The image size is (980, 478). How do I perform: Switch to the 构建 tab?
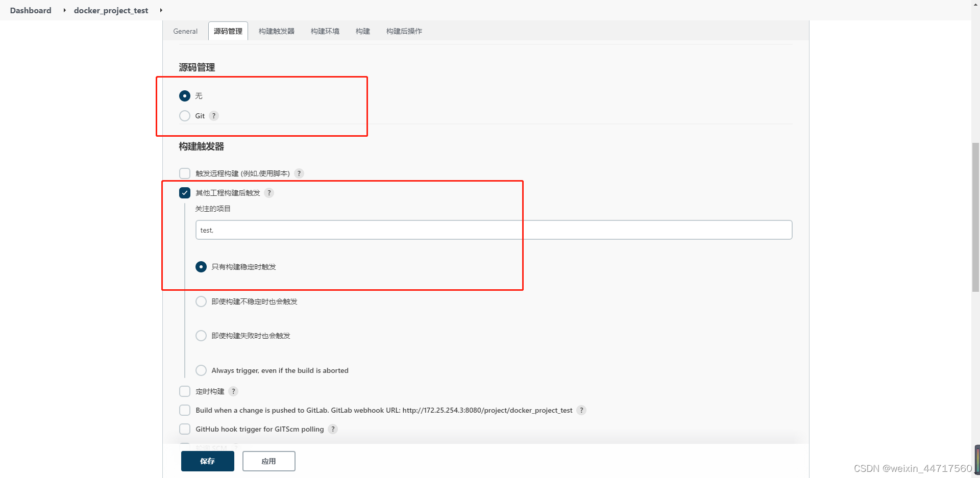coord(363,31)
